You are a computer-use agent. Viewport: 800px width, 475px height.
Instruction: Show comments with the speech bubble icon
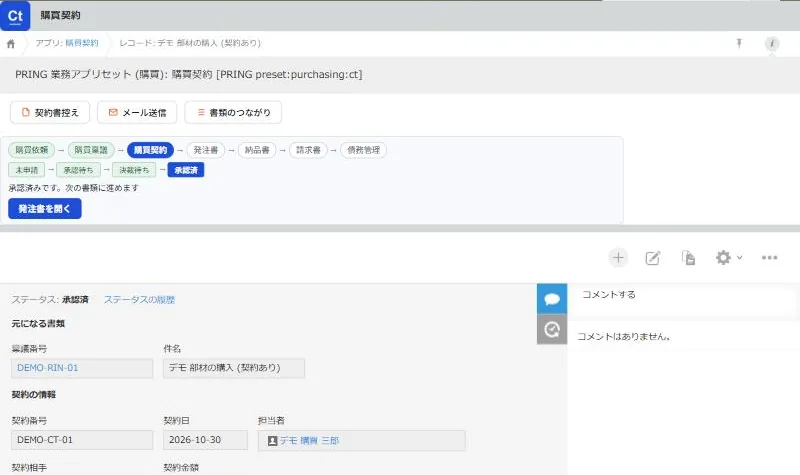point(552,299)
